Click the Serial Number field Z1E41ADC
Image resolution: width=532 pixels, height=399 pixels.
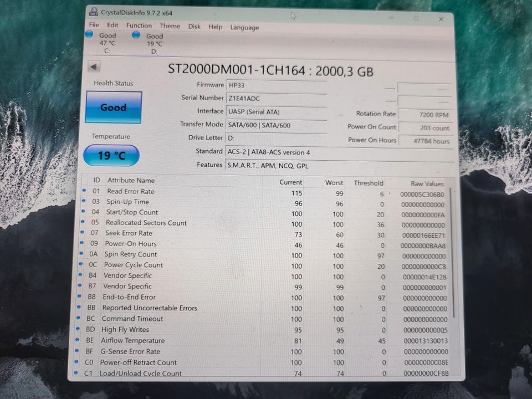(276, 99)
